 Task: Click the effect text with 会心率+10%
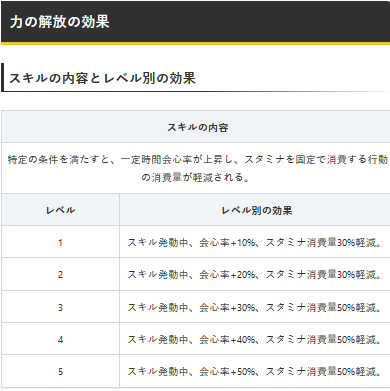point(255,242)
